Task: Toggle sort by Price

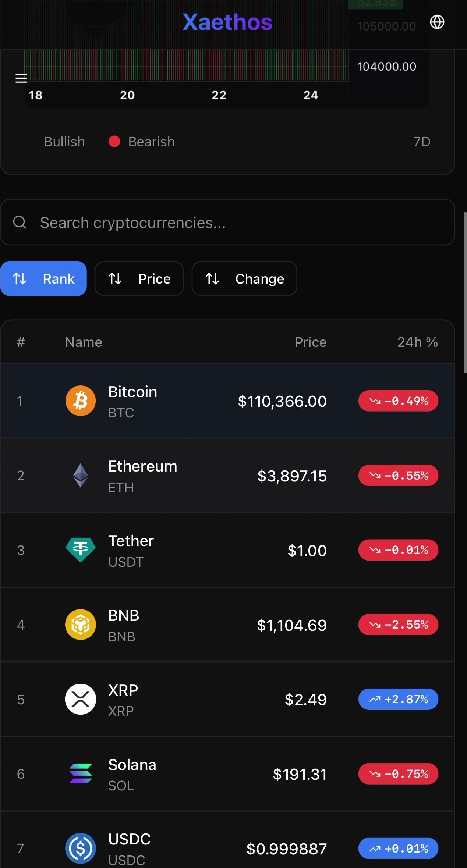Action: [x=139, y=278]
